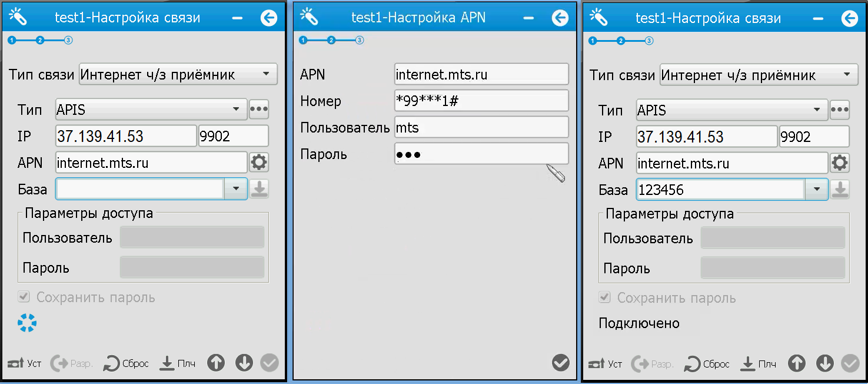This screenshot has height=384, width=868.
Task: Click the База field showing 123456
Action: 721,190
